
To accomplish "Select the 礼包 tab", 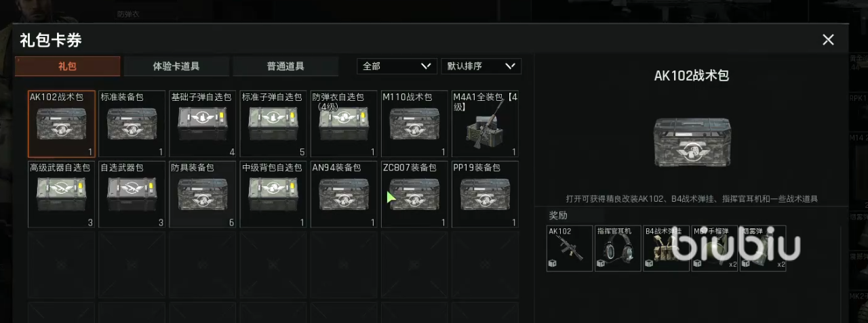I will pos(68,66).
